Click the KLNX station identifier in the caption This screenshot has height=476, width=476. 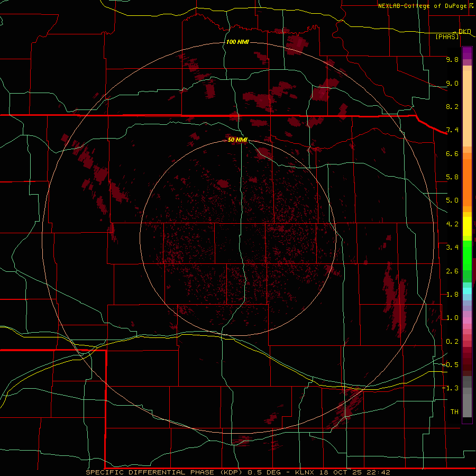point(305,472)
